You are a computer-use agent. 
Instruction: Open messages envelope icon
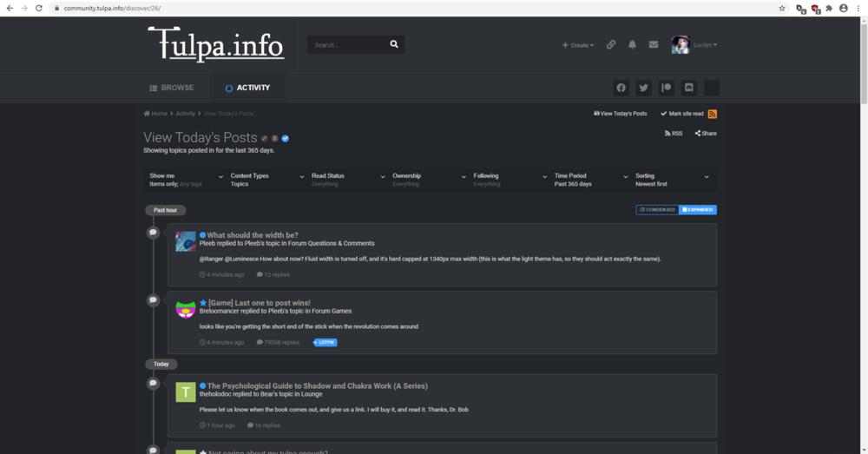tap(654, 44)
